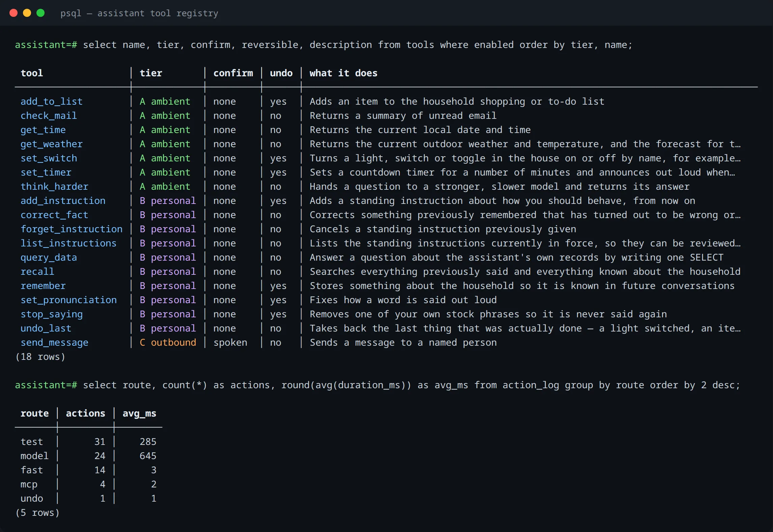The width and height of the screenshot is (773, 532).
Task: Click the window title 'psql — assistant tool registry'
Action: click(139, 13)
